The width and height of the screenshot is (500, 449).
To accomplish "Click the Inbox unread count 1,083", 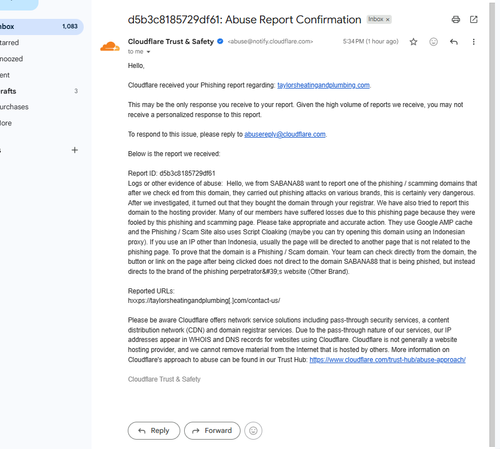I will 70,26.
